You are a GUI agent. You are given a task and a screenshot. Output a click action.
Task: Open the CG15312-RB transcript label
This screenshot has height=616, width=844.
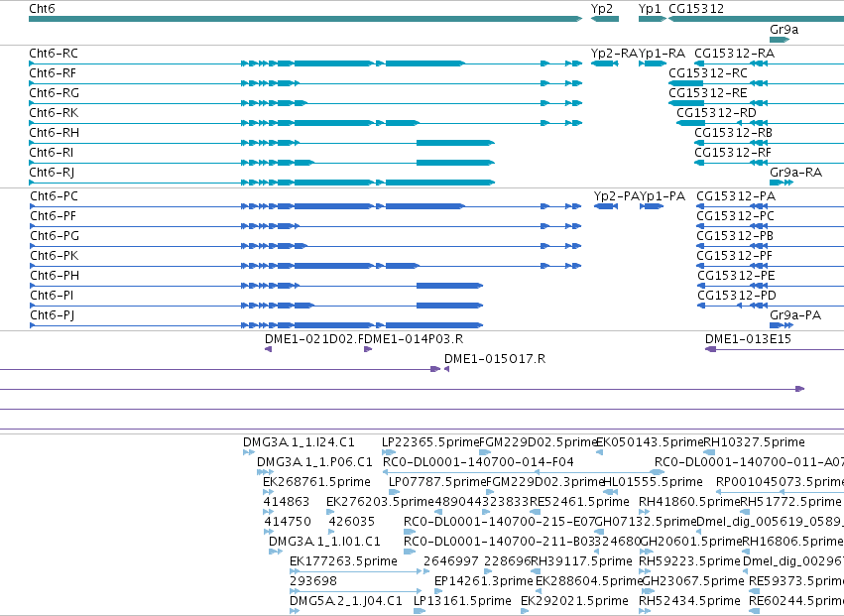(x=733, y=133)
